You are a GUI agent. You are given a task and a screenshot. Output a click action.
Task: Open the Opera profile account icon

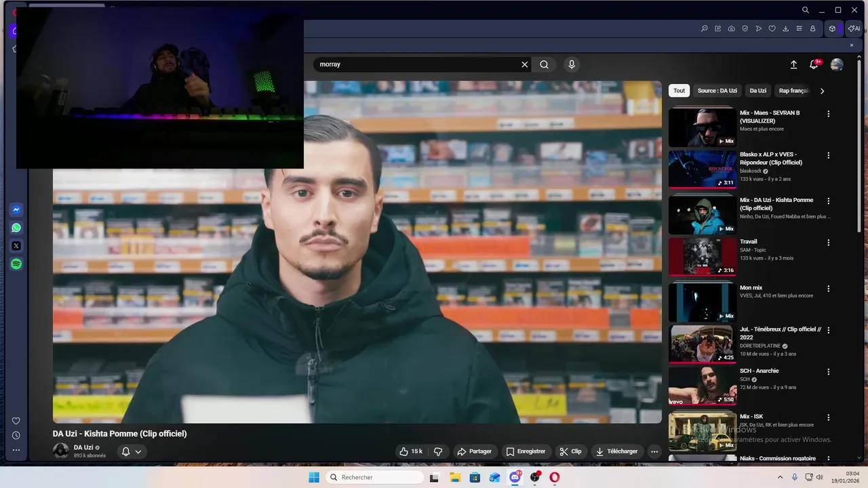(812, 28)
